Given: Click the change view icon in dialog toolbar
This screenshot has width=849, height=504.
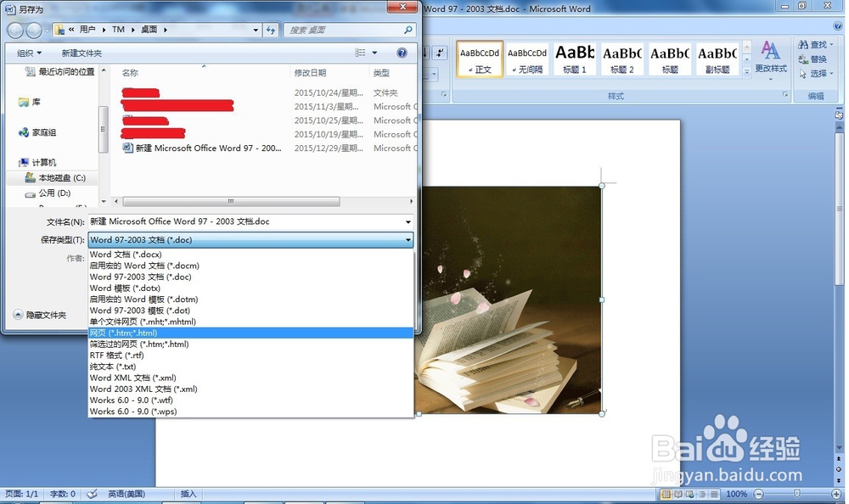Looking at the screenshot, I should [x=360, y=53].
